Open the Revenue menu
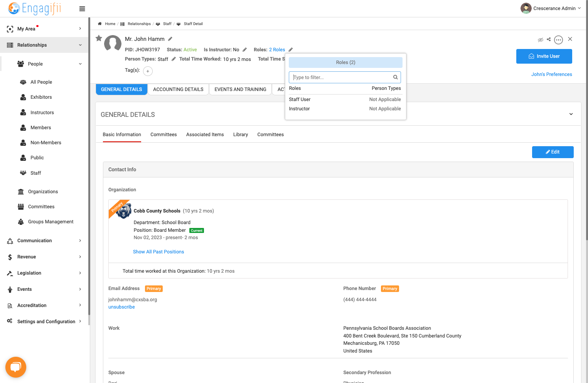588x383 pixels. point(44,257)
